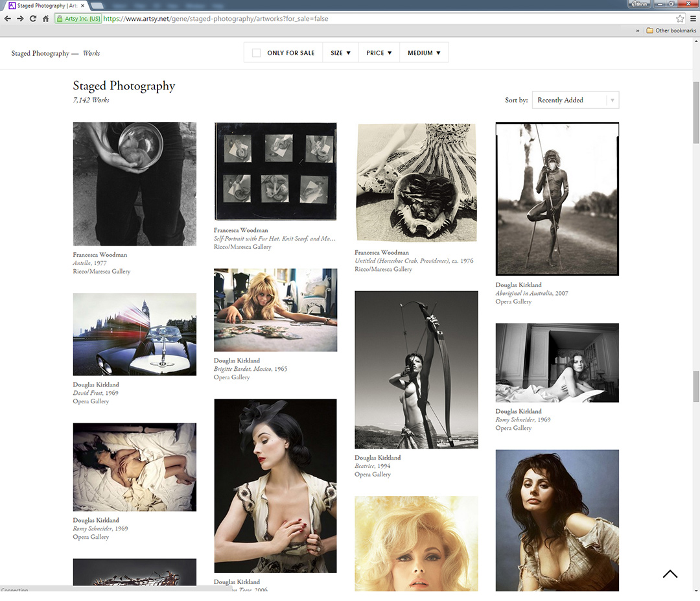The image size is (700, 601).
Task: Click the Francesca Woodman artist name under Antella
Action: [x=100, y=255]
